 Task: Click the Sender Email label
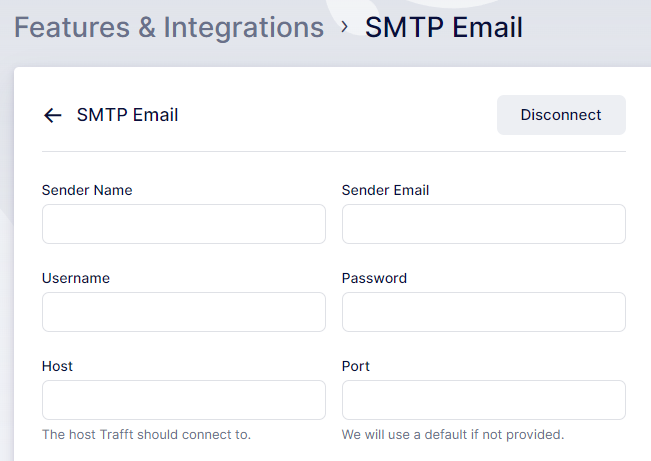(x=385, y=190)
